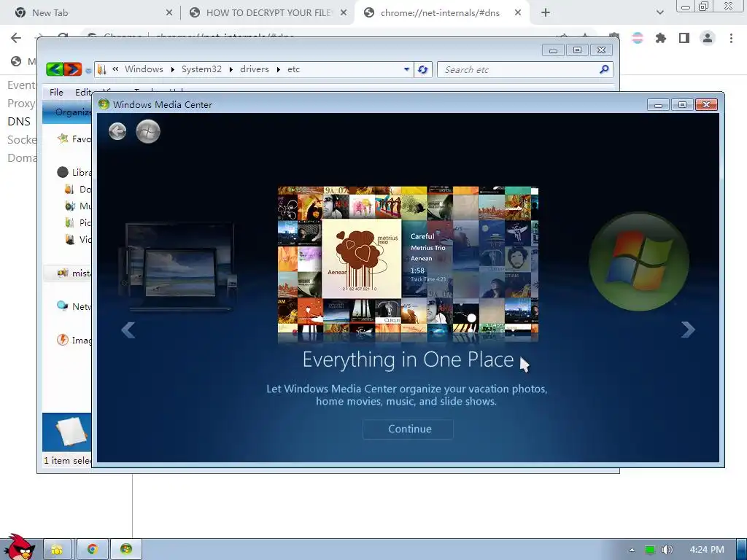Viewport: 747px width, 560px height.
Task: Click Explorer's green back arrow
Action: 55,69
